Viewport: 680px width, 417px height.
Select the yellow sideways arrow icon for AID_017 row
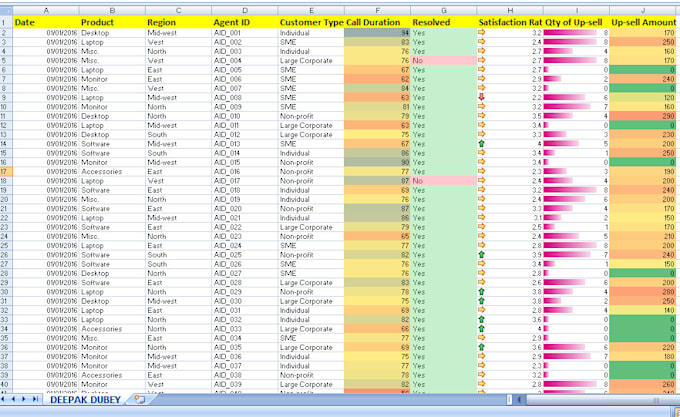481,181
